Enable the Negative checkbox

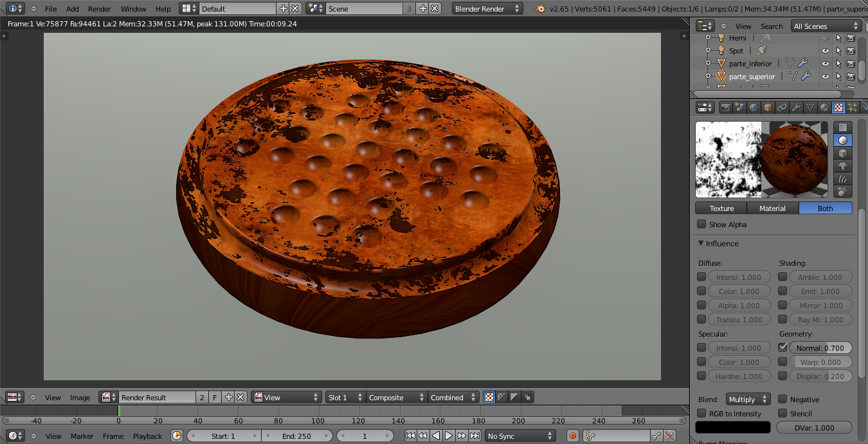click(x=782, y=400)
